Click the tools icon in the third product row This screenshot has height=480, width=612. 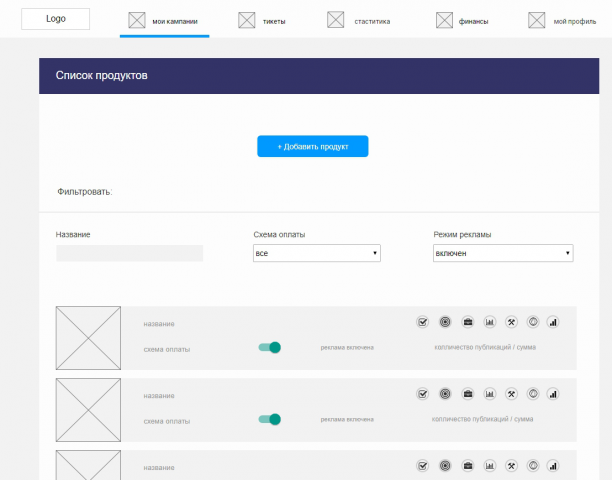(511, 466)
